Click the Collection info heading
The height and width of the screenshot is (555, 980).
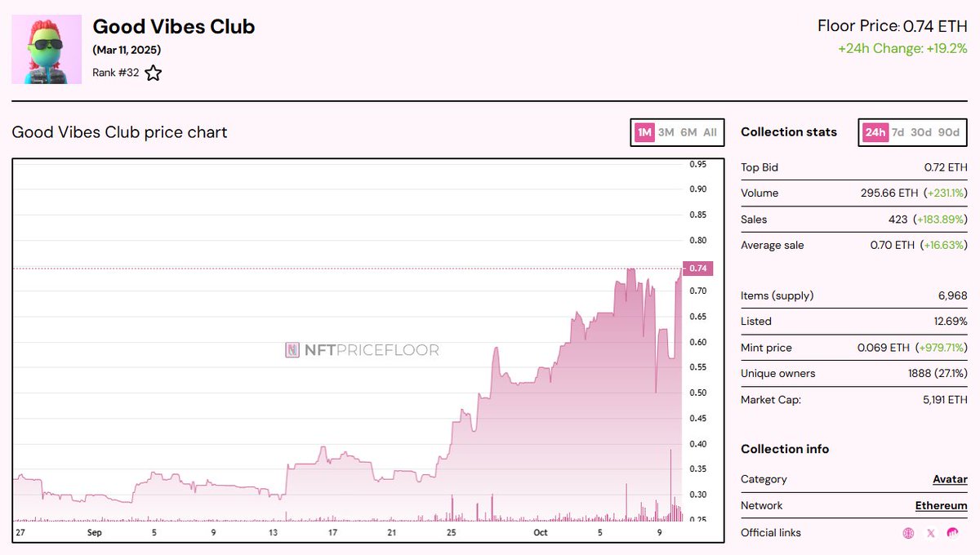tap(785, 449)
